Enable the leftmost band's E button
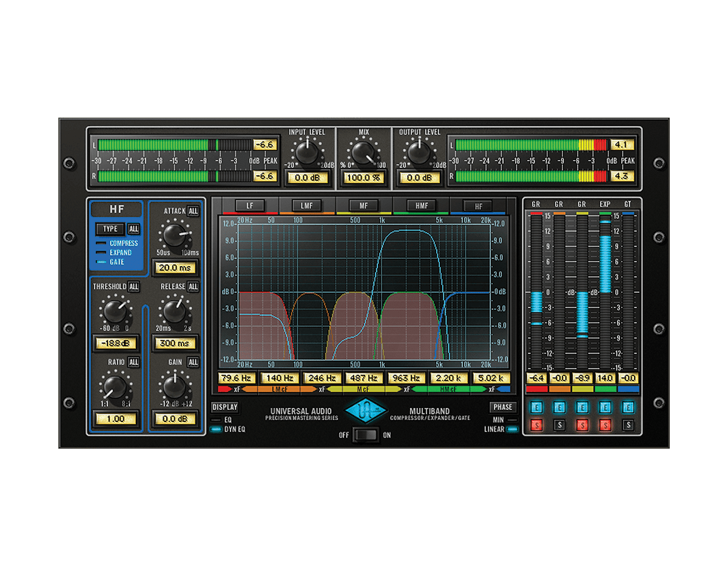Viewport: 728px width, 571px height. (x=536, y=407)
